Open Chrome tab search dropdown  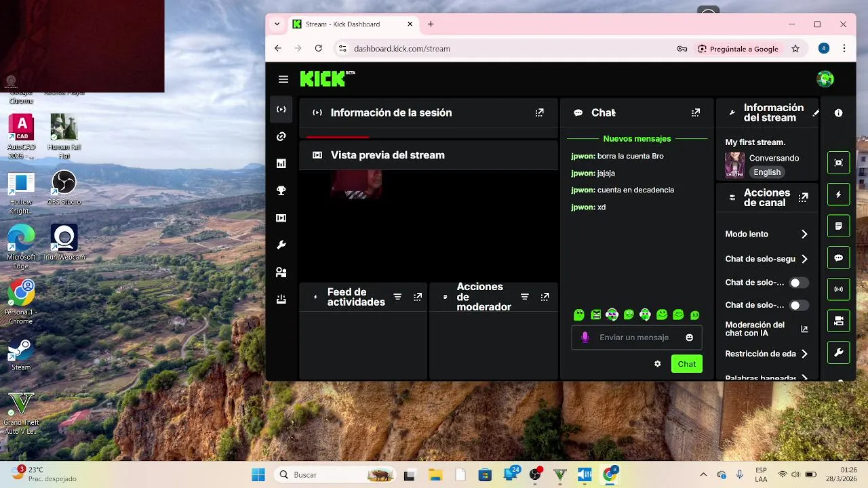point(277,24)
